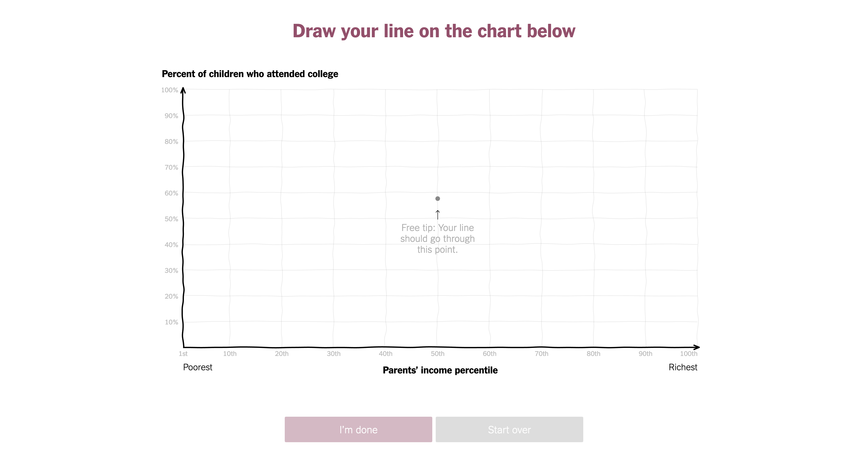Screen dimensions: 868x470
Task: Click the gray starting point dot
Action: pyautogui.click(x=437, y=199)
